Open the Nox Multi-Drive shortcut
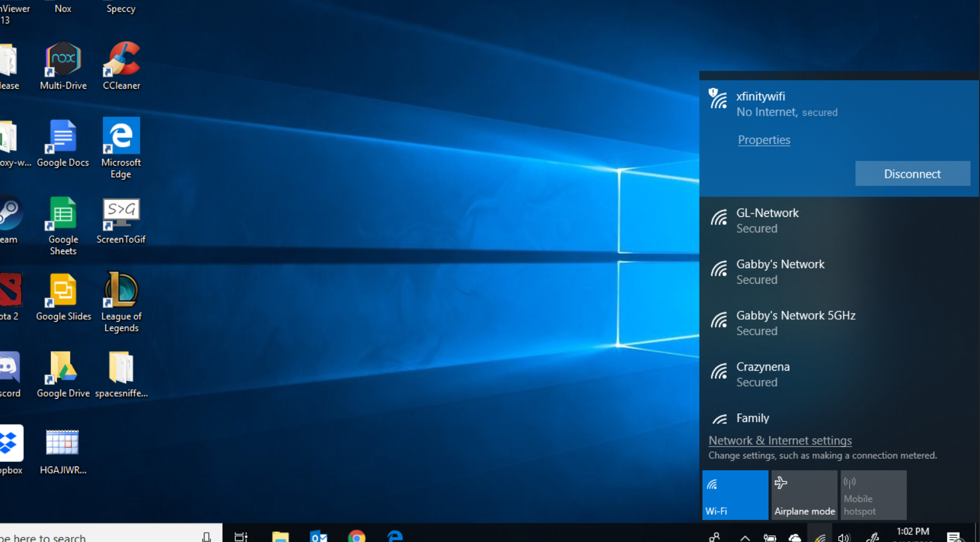Viewport: 980px width, 542px height. point(63,66)
